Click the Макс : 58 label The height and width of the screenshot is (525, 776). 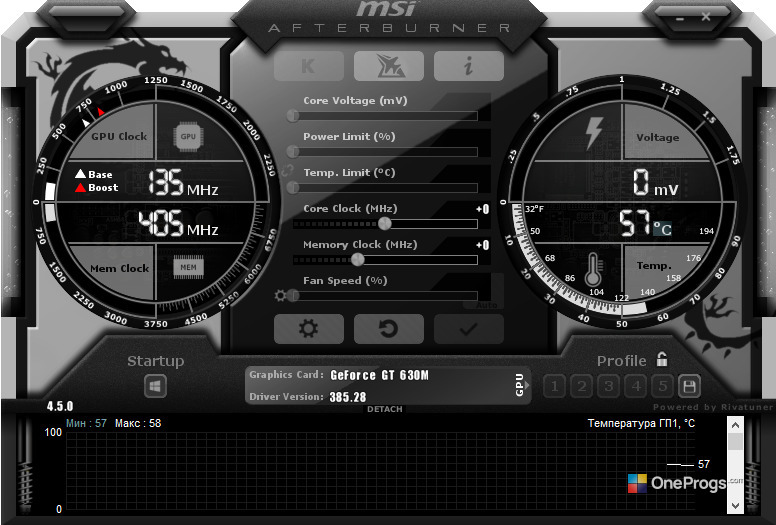pos(138,424)
